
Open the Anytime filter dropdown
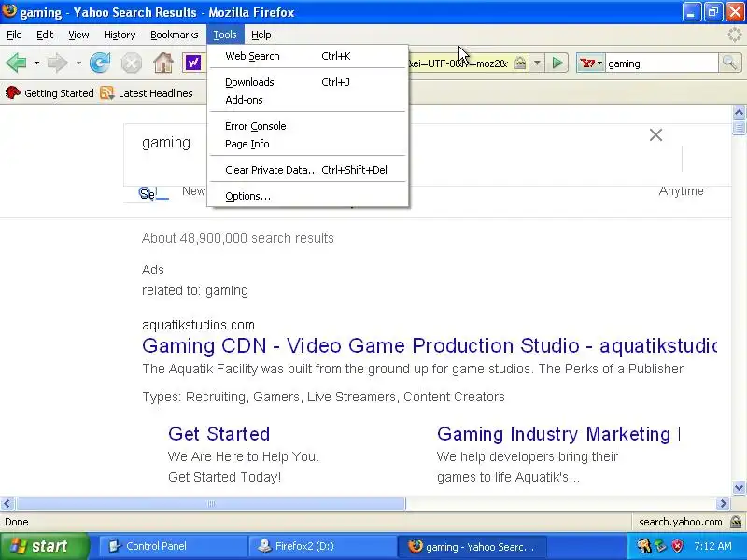(x=681, y=191)
